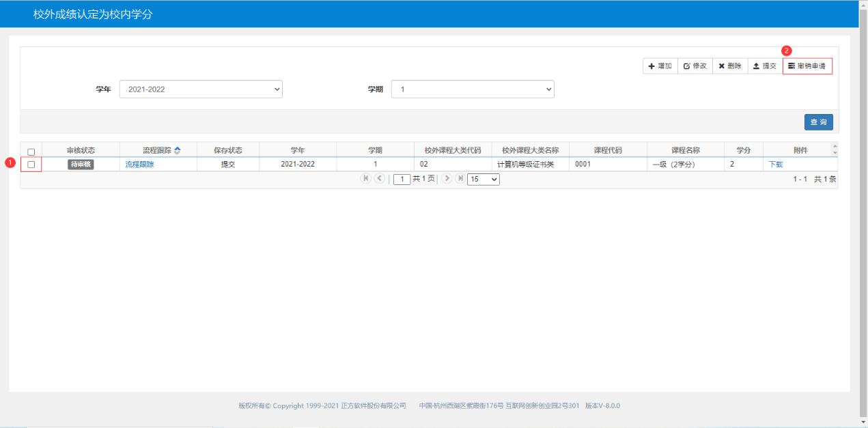Open the 流程跟踪 link in the row
Image resolution: width=868 pixels, height=428 pixels.
click(139, 165)
